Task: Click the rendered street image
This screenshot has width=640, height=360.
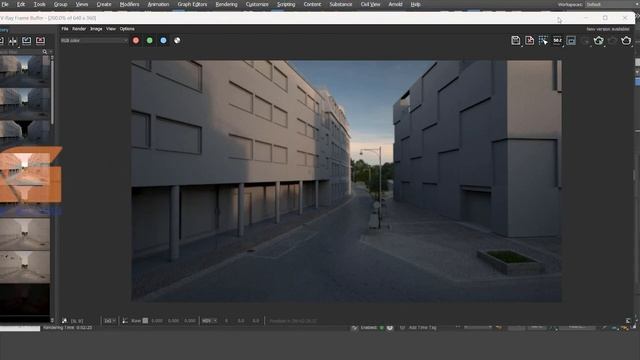Action: 346,181
